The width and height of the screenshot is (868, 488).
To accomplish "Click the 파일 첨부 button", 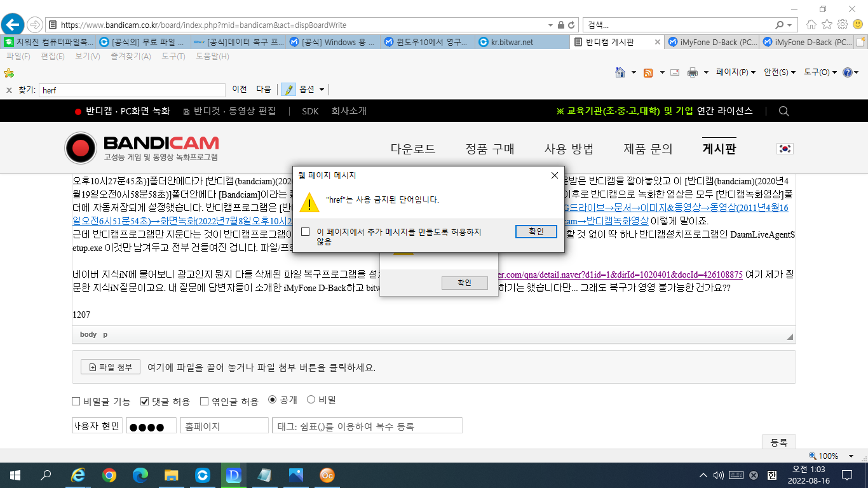I will click(111, 367).
